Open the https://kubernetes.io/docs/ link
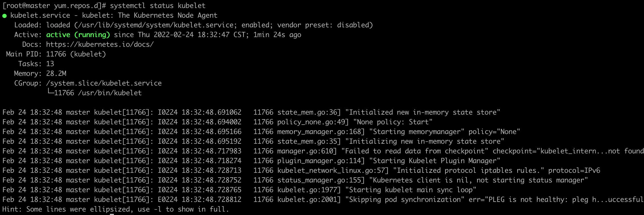Screen dimensions: 644x215 pos(100,44)
